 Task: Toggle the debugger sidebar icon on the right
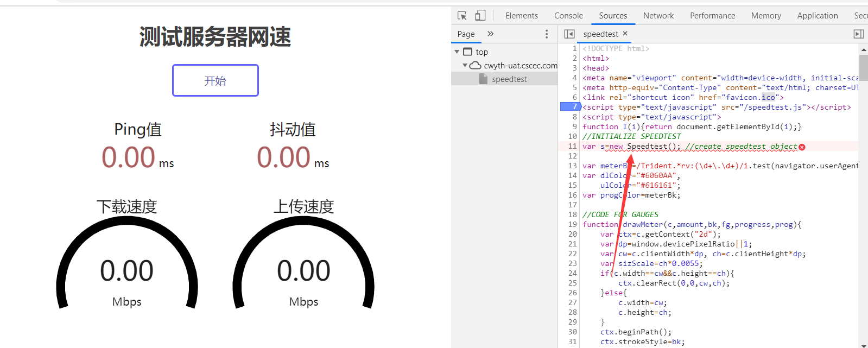[859, 34]
